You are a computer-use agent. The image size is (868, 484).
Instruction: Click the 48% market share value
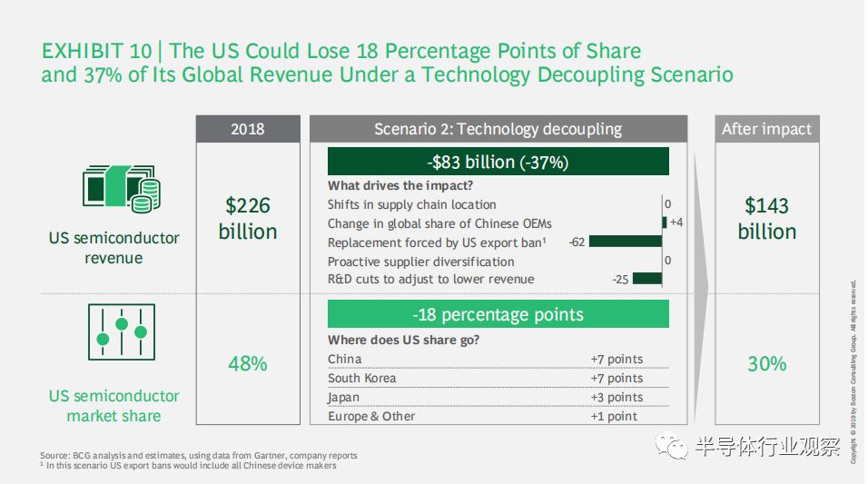[x=248, y=364]
